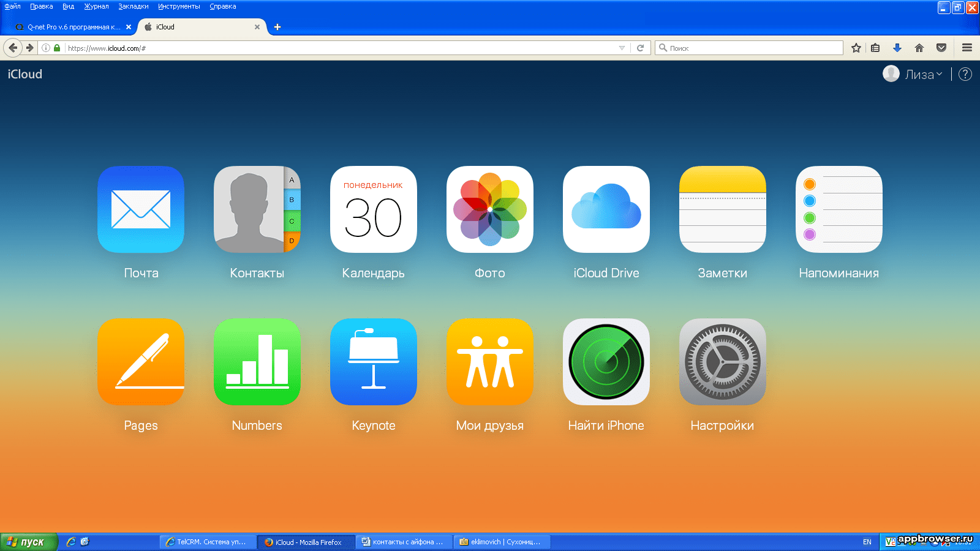Close the iCloud tab
The width and height of the screenshot is (980, 551).
tap(257, 27)
